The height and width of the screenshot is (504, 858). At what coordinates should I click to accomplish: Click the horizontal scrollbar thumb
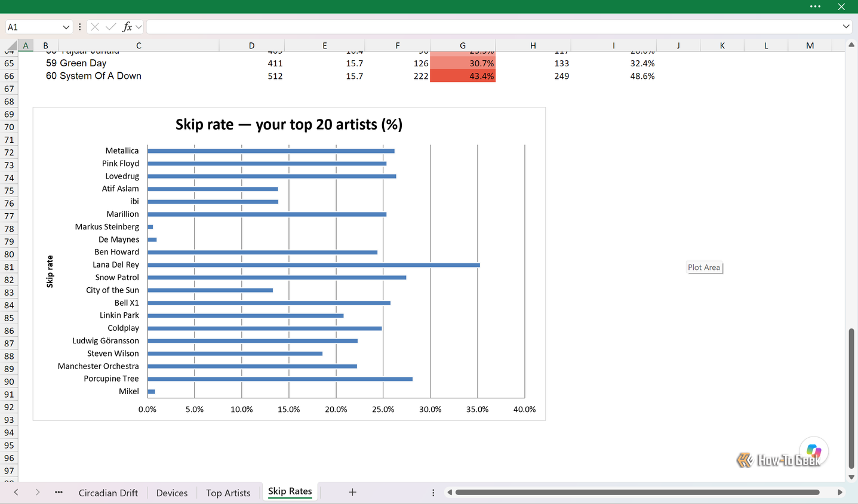pyautogui.click(x=637, y=493)
